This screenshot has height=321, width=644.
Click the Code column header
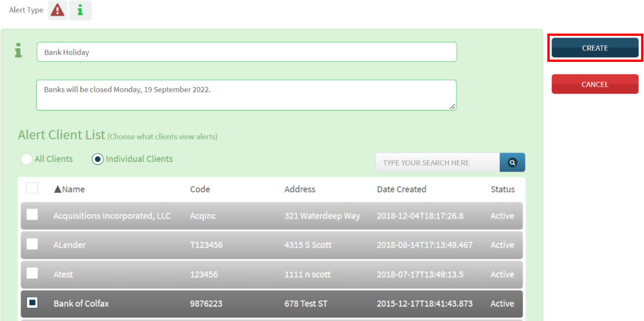pyautogui.click(x=200, y=189)
